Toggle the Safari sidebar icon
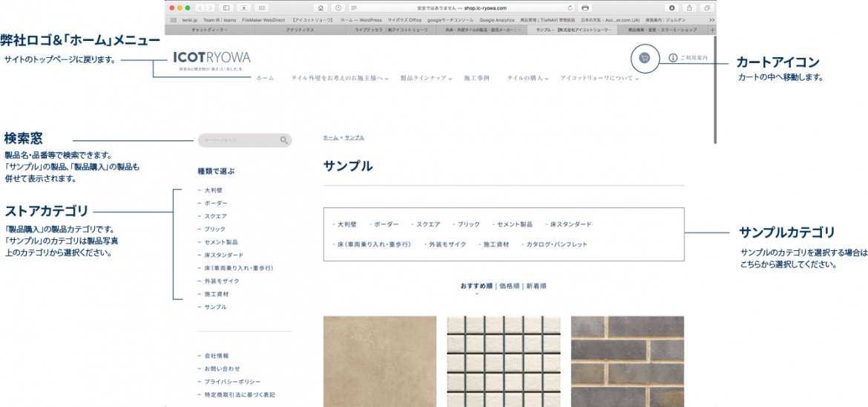 click(226, 8)
